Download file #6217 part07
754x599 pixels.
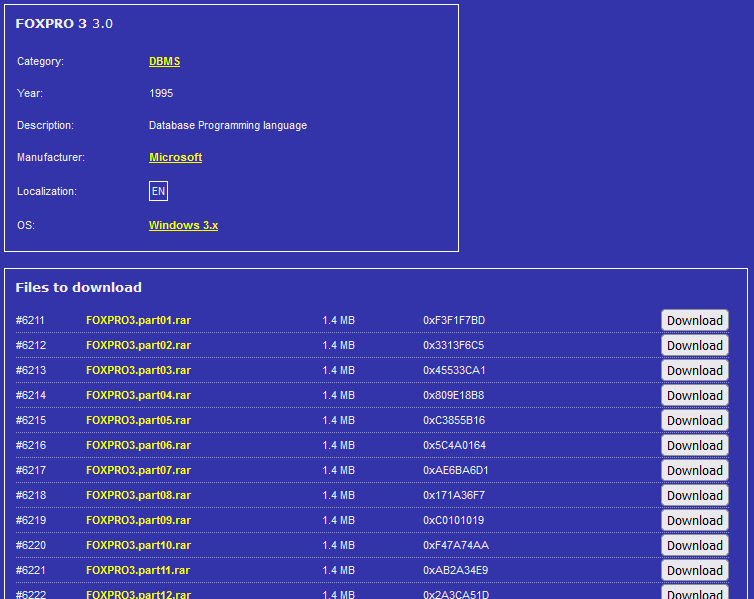(694, 470)
